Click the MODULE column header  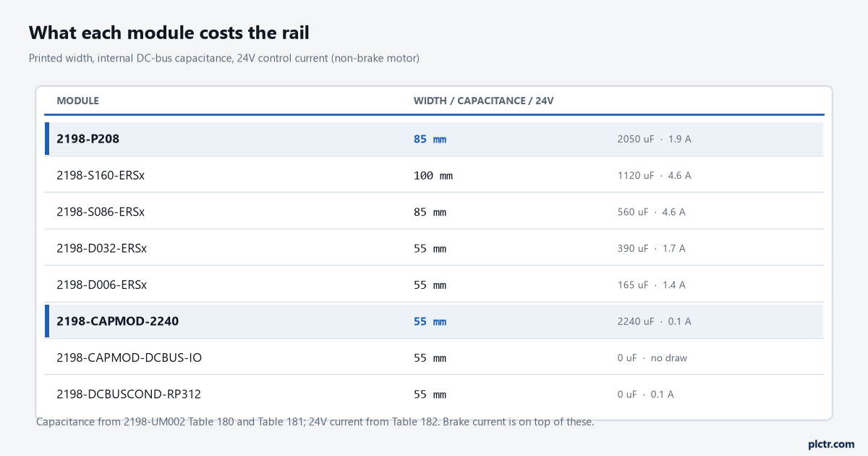[78, 101]
